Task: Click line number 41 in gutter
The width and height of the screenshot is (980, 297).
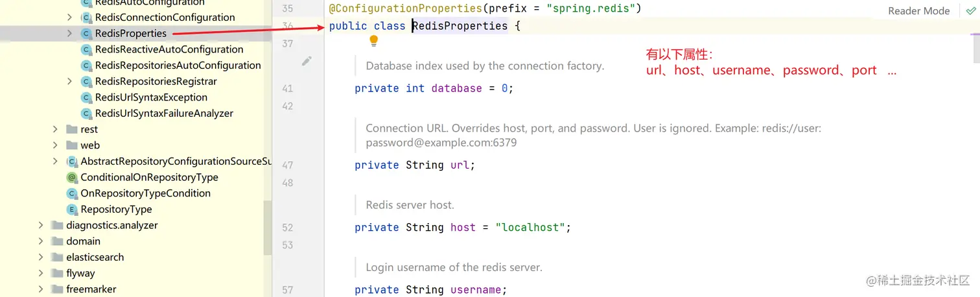Action: (x=288, y=89)
